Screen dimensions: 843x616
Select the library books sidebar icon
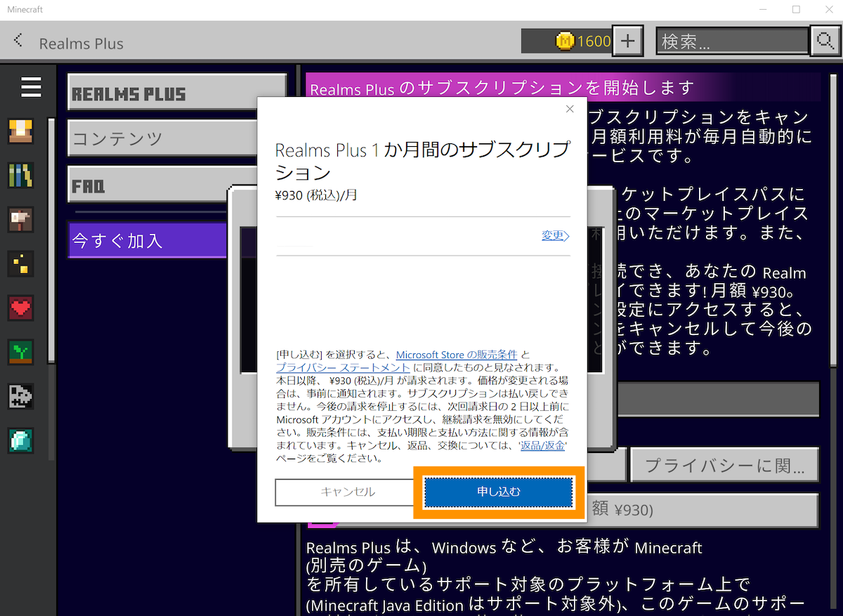coord(20,175)
